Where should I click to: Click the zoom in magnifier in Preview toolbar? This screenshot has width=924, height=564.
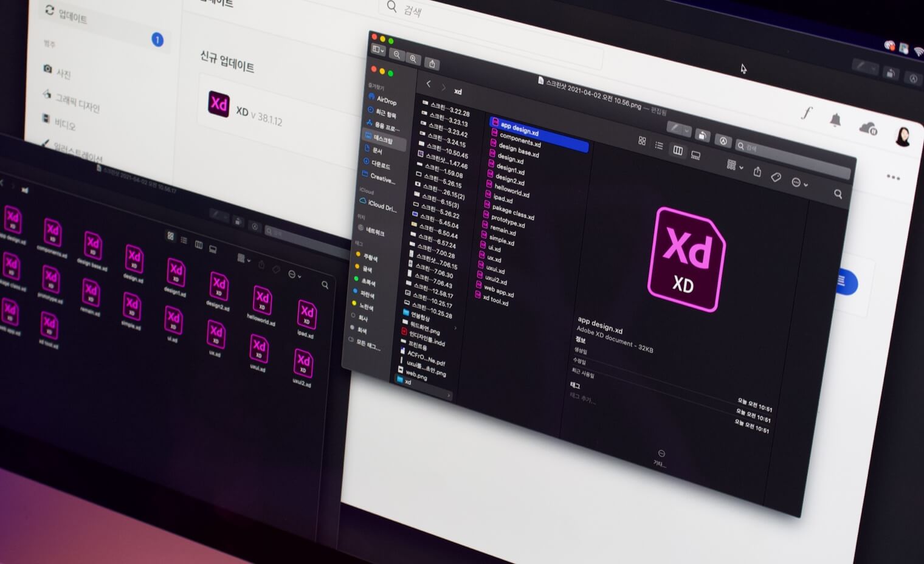[x=413, y=58]
